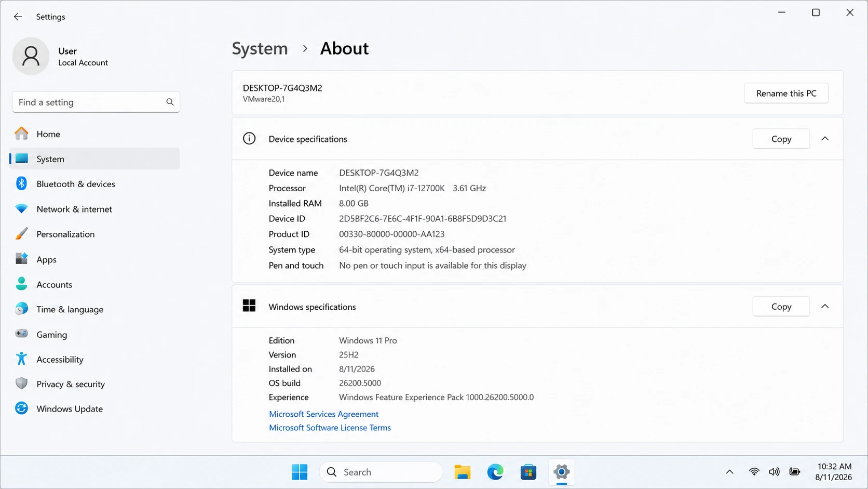
Task: Copy the Device specifications
Action: click(x=781, y=139)
